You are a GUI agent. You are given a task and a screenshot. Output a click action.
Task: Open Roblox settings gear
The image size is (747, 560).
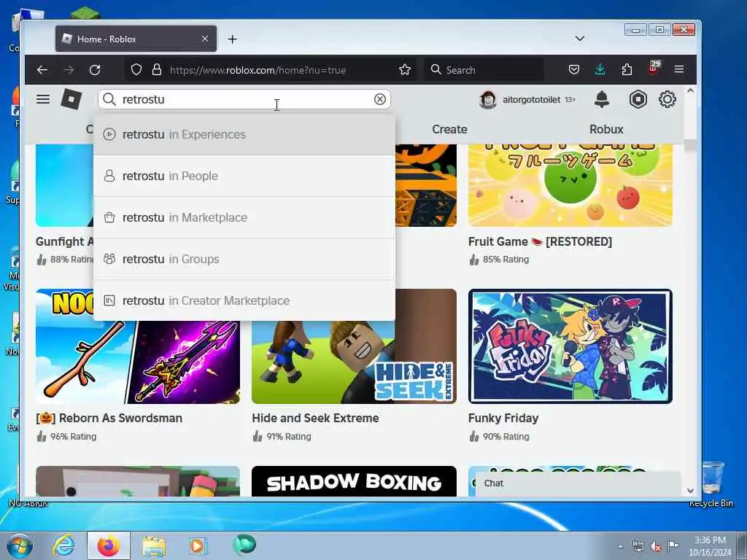pos(667,99)
